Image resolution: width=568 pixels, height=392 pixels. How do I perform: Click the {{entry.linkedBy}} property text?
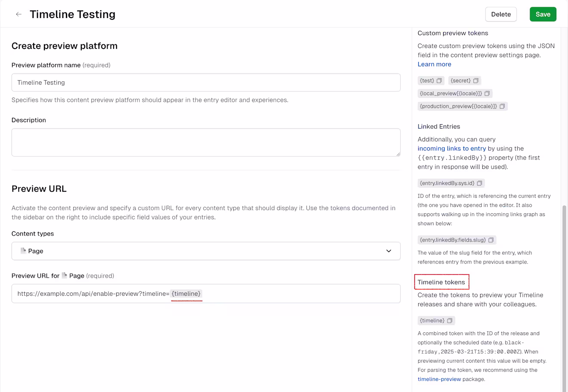click(452, 158)
